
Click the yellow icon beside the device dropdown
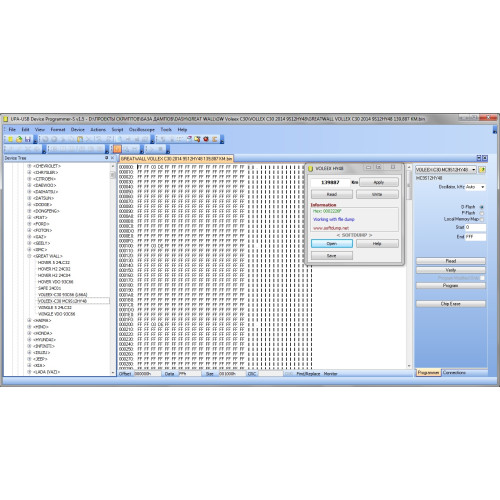click(482, 170)
